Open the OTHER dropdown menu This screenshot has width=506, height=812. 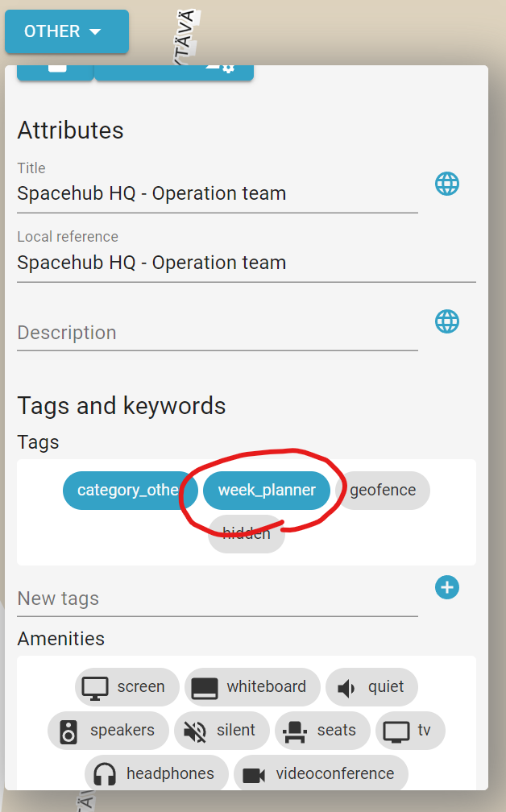(x=67, y=31)
